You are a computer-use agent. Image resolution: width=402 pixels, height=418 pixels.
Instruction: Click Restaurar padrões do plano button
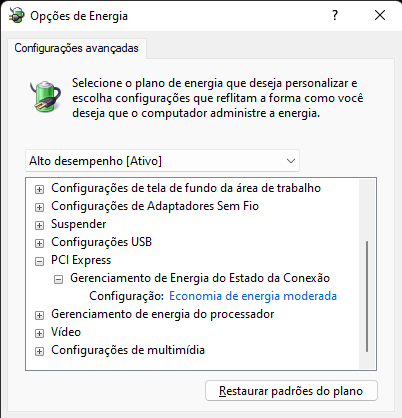(x=291, y=391)
